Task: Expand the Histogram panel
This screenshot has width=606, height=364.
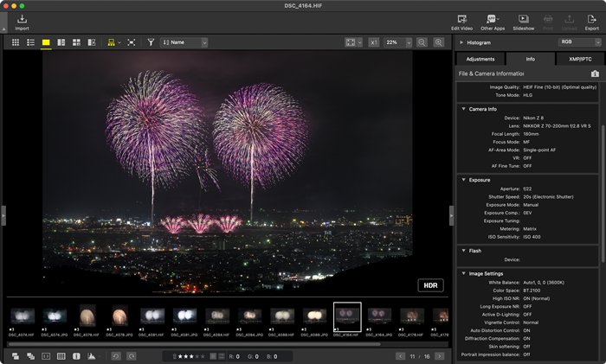Action: 462,42
